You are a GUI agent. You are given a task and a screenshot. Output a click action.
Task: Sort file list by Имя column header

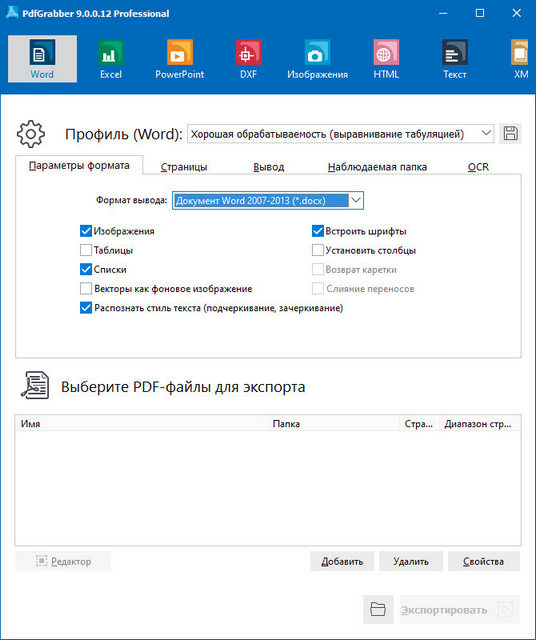(142, 424)
